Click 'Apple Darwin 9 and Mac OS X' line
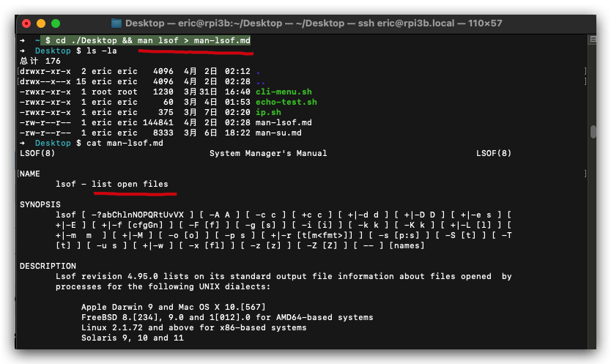This screenshot has height=364, width=611. [174, 307]
